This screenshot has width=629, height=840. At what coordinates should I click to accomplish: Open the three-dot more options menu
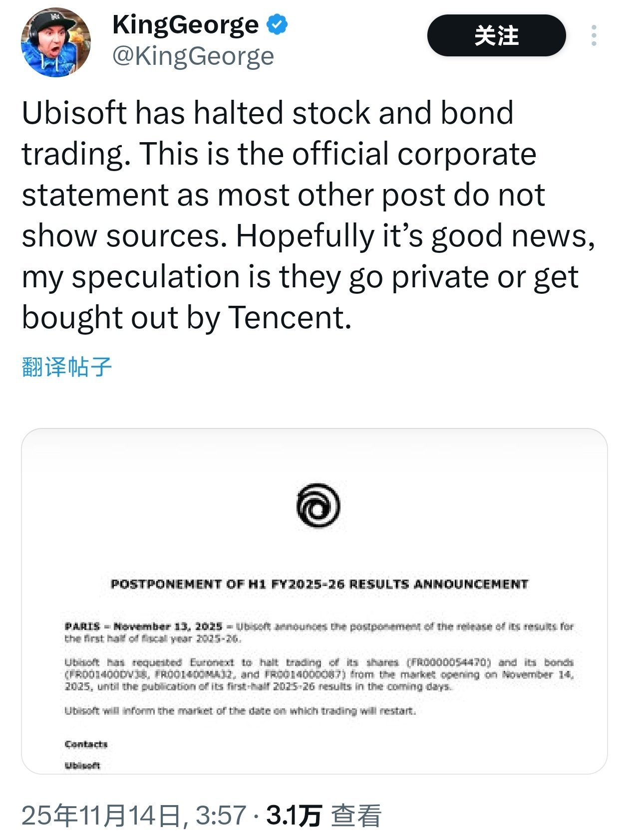coord(594,36)
